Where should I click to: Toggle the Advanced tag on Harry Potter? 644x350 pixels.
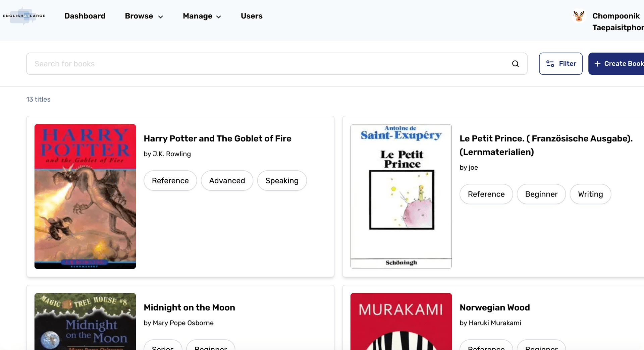coord(227,180)
